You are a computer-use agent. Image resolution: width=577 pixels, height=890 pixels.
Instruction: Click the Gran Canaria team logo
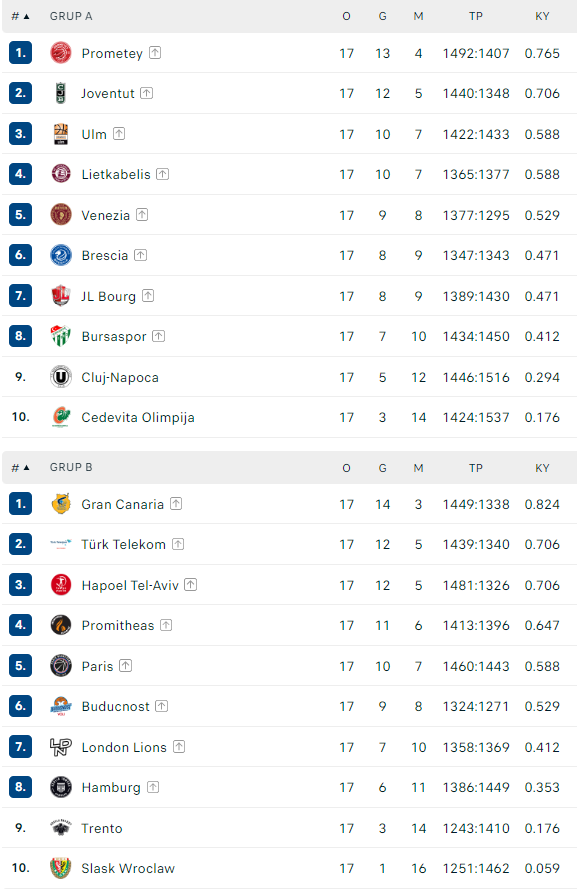click(61, 503)
